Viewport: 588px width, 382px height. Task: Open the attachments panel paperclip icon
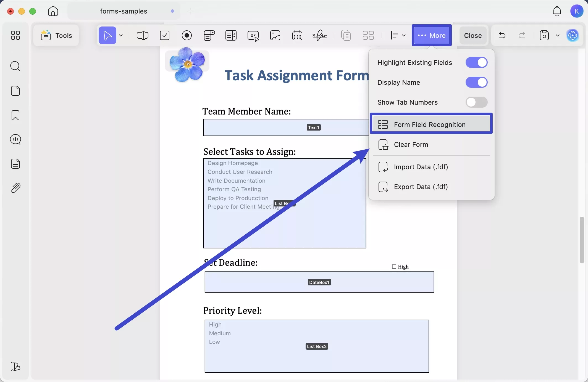click(x=15, y=188)
